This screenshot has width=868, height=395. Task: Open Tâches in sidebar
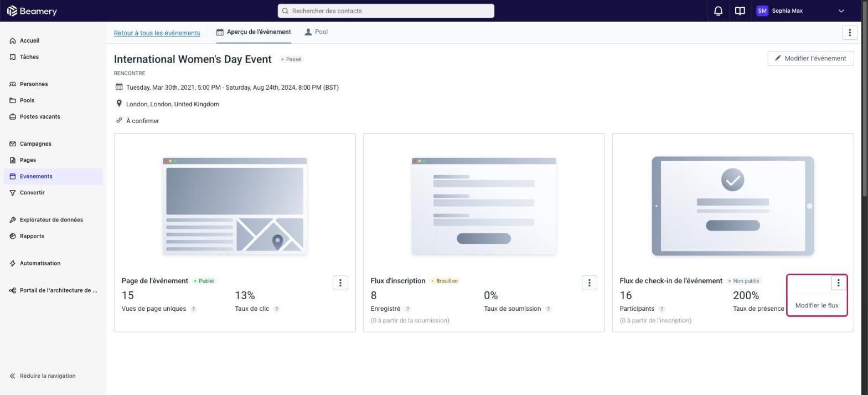click(x=53, y=57)
